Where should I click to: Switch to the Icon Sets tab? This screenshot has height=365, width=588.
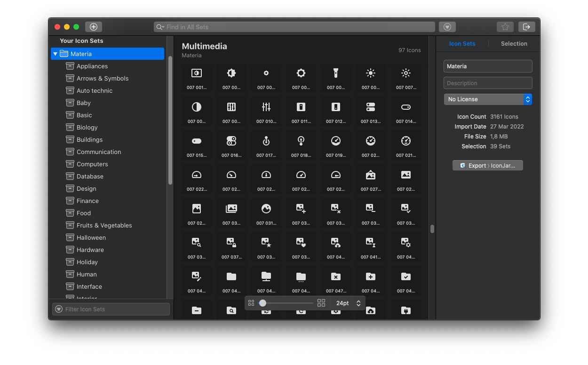pyautogui.click(x=462, y=43)
